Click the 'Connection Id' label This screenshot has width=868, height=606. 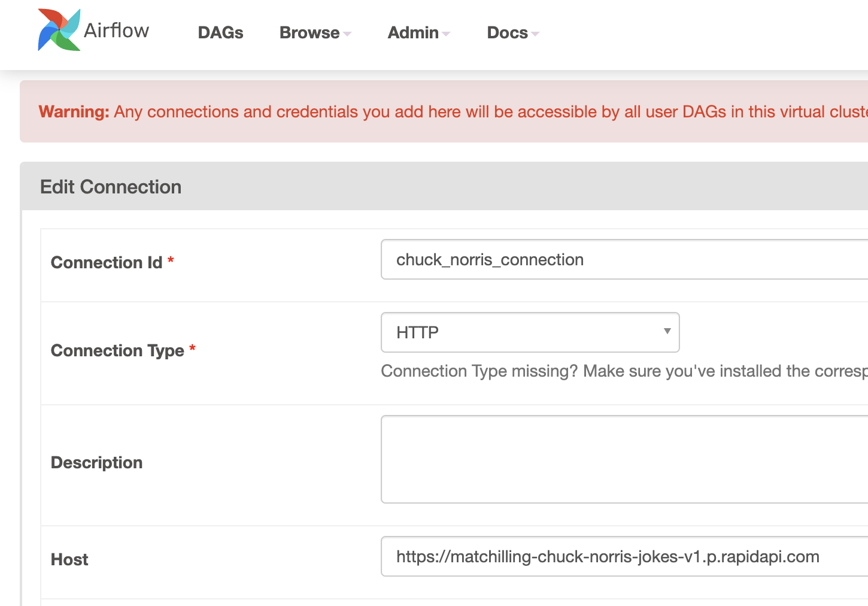coord(107,262)
